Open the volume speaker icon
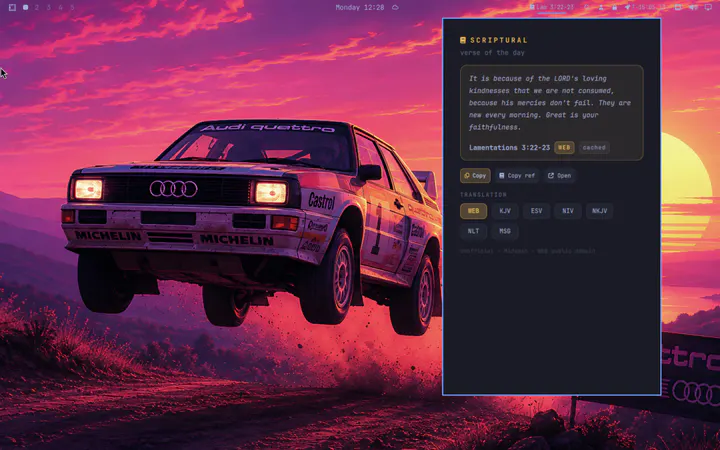Viewport: 720px width, 450px height. [693, 7]
